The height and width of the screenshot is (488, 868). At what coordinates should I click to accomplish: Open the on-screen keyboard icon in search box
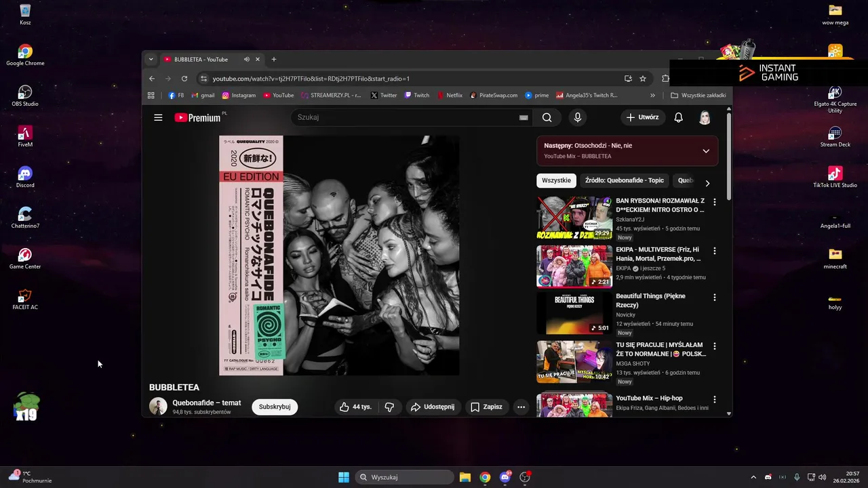click(x=524, y=117)
